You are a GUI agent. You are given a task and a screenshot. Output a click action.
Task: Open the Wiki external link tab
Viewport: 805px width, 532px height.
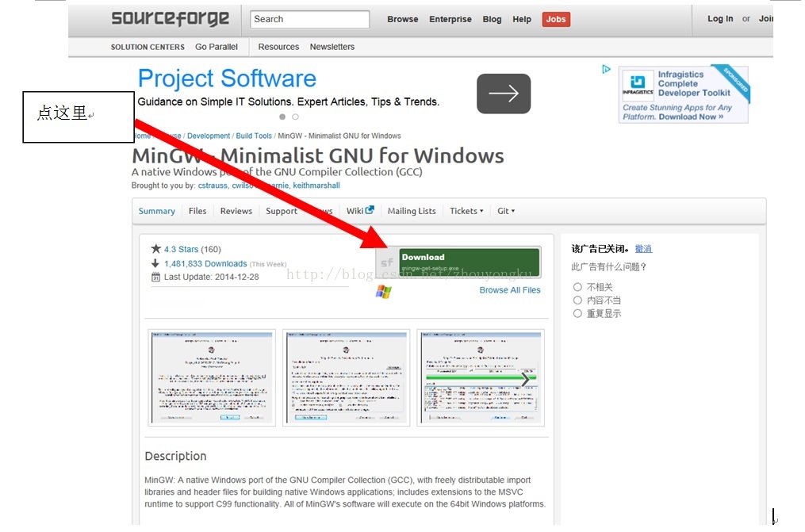point(360,210)
